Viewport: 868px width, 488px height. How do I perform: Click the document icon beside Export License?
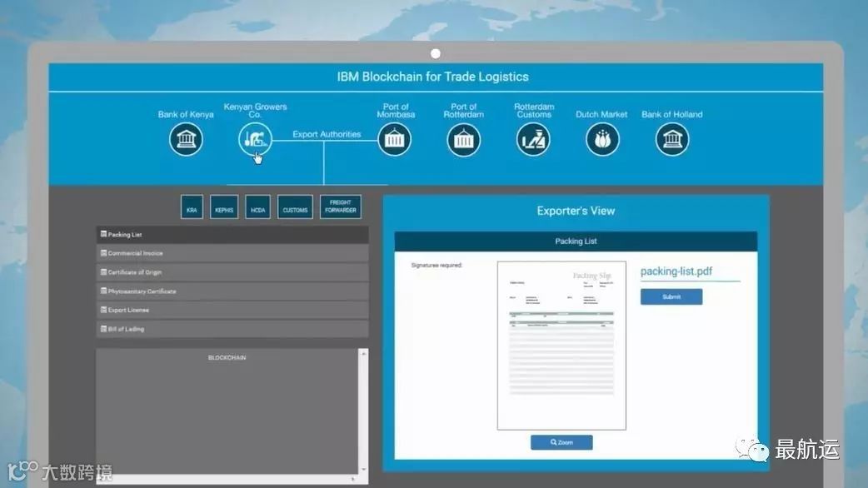tap(103, 309)
